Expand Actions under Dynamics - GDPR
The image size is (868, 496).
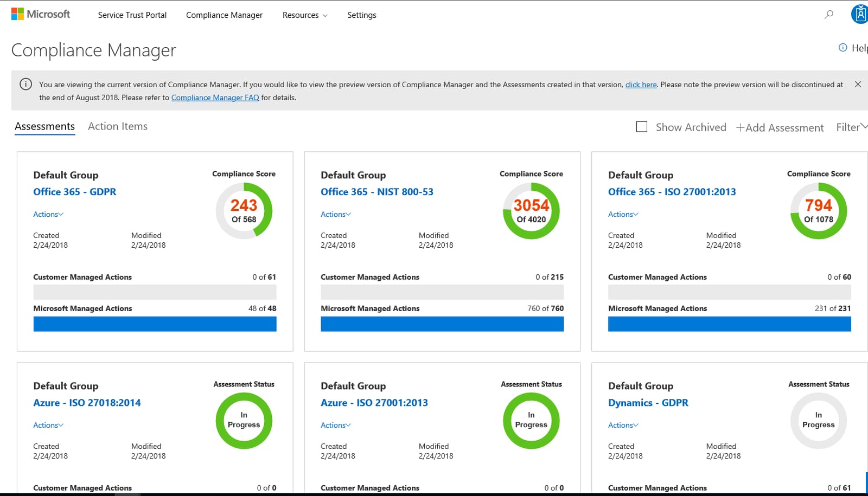click(622, 425)
